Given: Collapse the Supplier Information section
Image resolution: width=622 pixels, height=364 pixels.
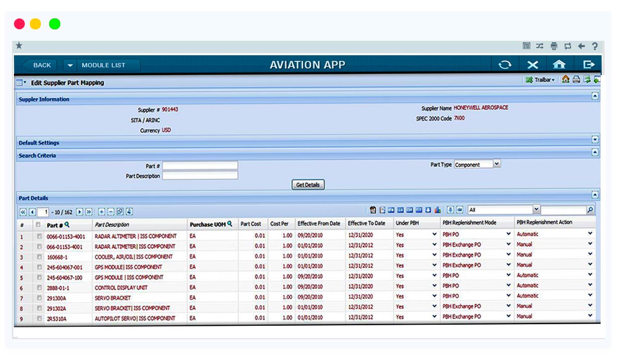Looking at the screenshot, I should point(595,96).
